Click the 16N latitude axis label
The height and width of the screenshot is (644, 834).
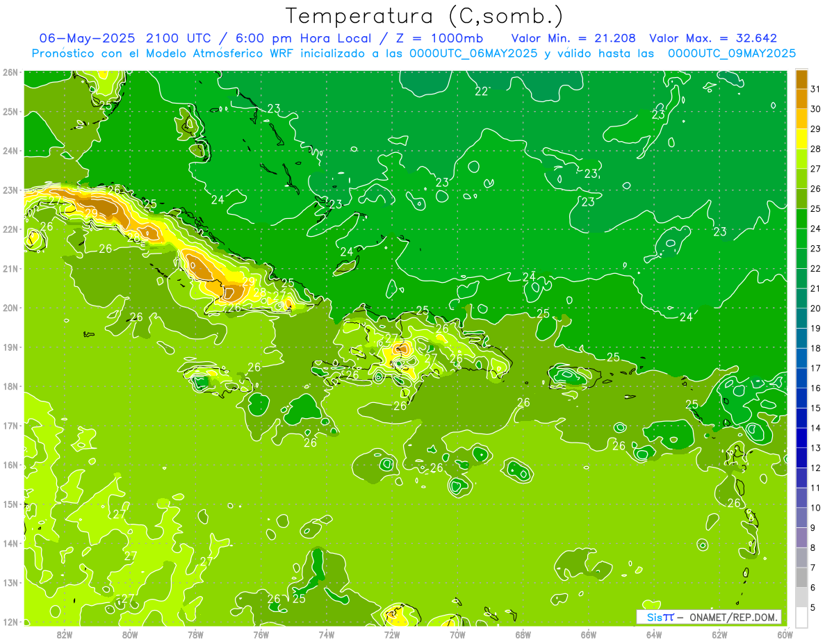click(10, 465)
